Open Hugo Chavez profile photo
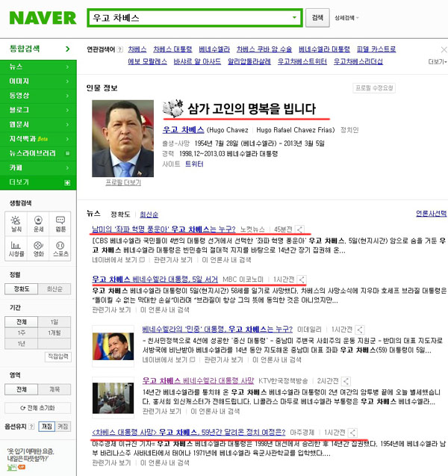The image size is (448, 476). (123, 138)
